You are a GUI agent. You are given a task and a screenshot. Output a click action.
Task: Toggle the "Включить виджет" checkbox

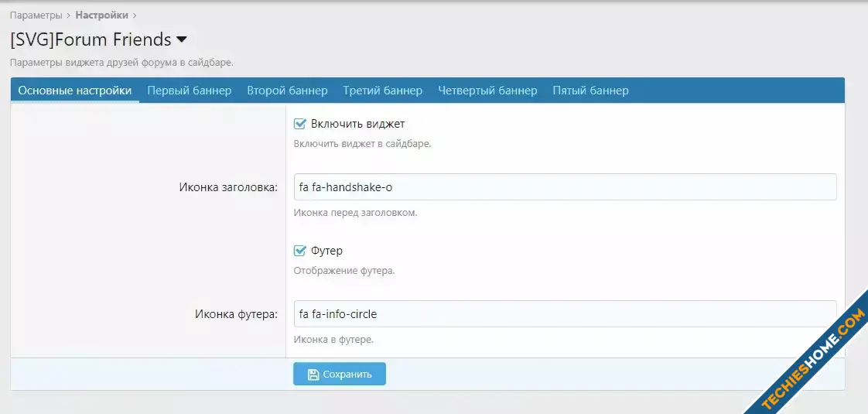[301, 124]
